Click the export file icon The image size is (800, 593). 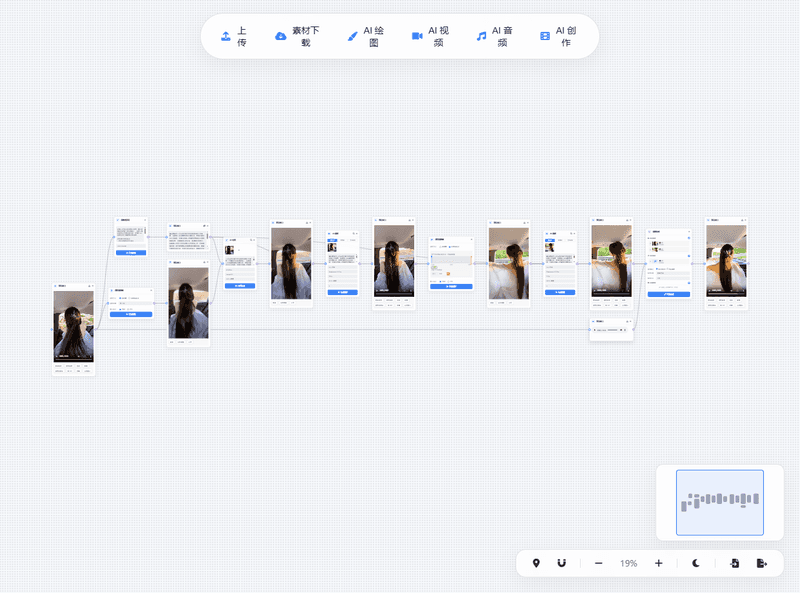[x=761, y=563]
